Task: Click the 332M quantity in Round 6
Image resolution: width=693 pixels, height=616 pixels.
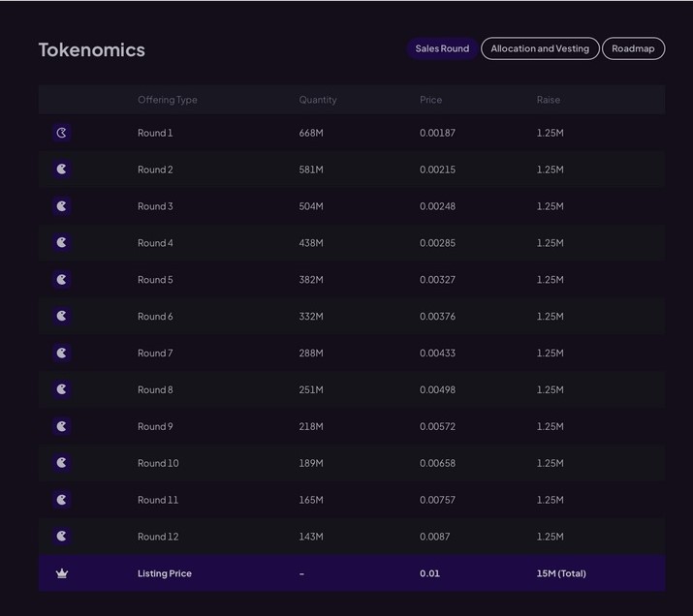Action: point(311,317)
